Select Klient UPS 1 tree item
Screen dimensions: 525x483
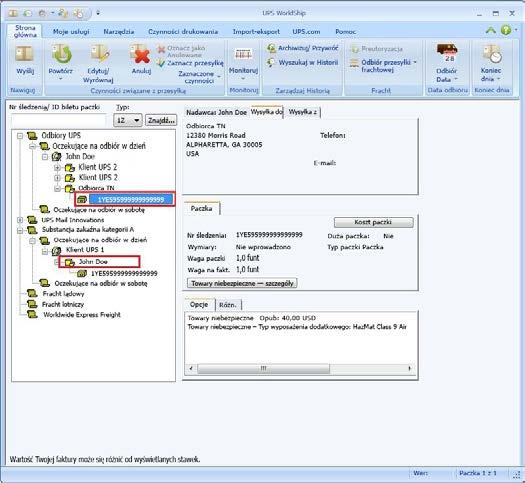85,250
